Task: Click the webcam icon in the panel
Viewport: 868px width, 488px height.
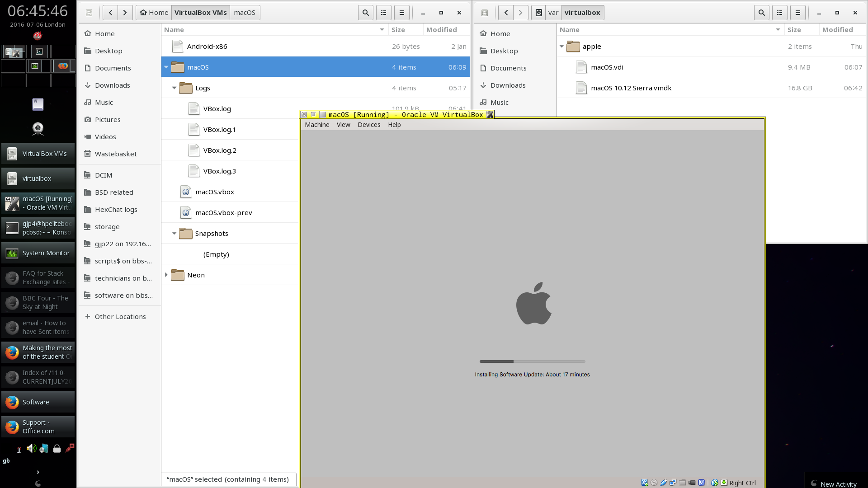Action: (38, 129)
